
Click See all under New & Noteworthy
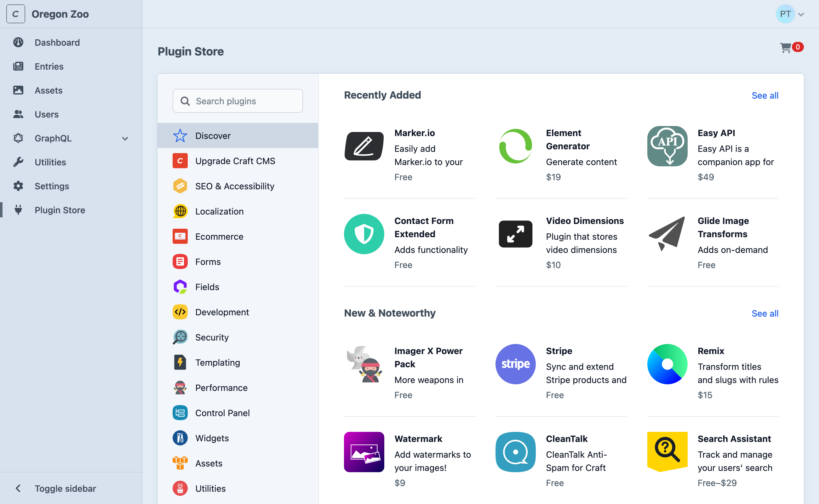tap(765, 313)
